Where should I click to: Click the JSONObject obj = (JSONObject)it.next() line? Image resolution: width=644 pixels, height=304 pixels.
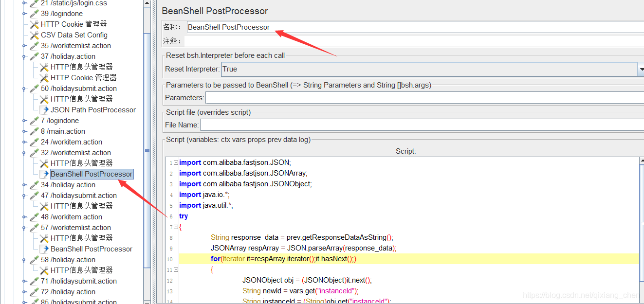[x=307, y=280]
